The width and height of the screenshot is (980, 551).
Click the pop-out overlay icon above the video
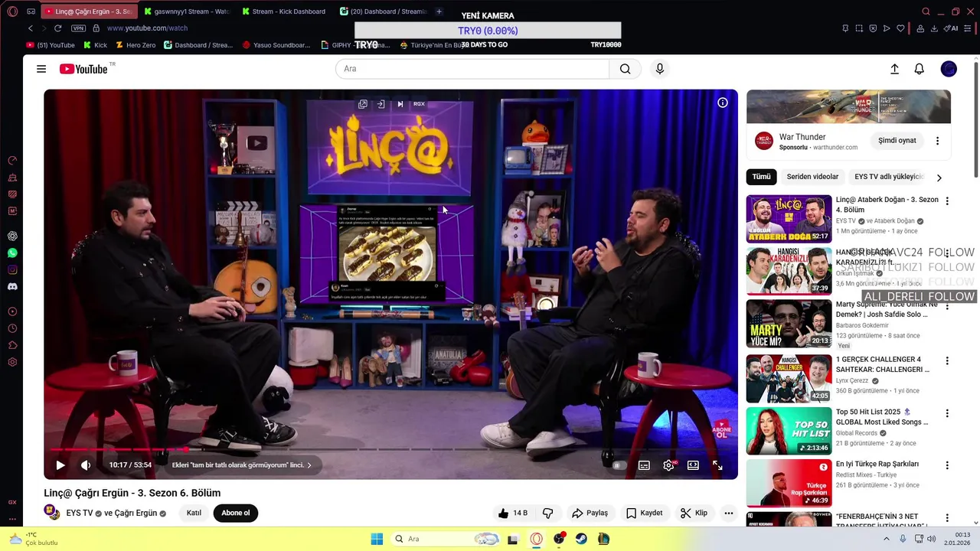363,104
